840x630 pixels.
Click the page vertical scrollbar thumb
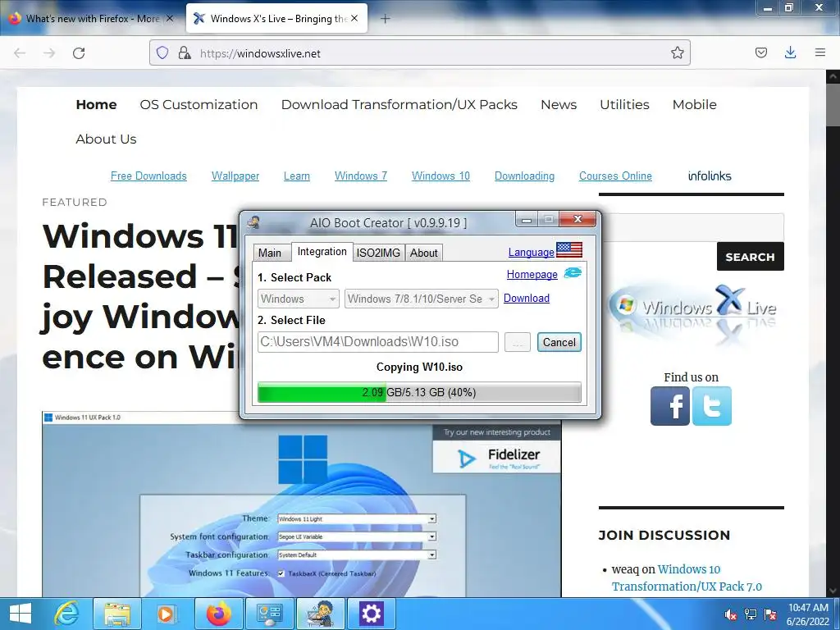point(833,104)
